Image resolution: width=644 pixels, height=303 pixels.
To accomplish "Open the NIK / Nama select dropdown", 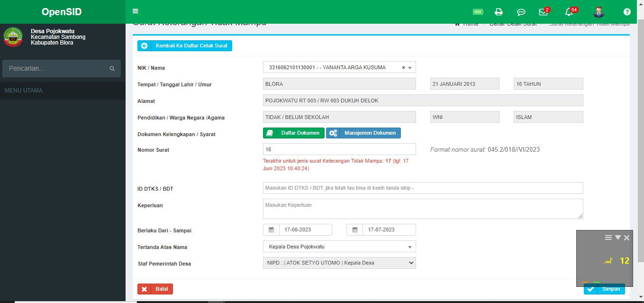I will coord(410,67).
